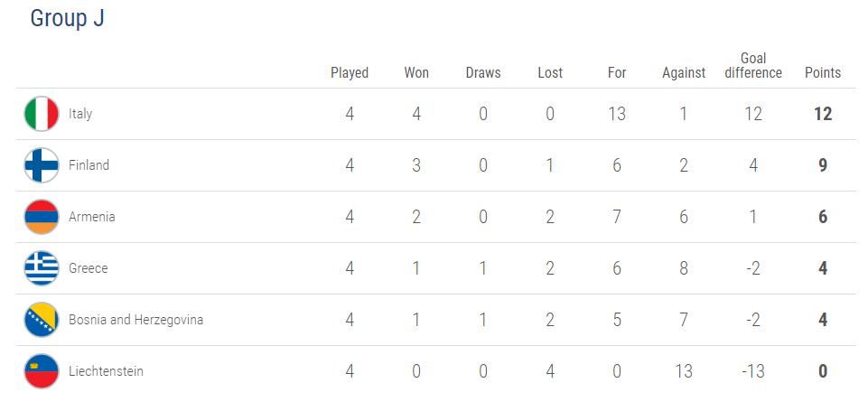
Task: Click the Greece flag icon
Action: click(42, 268)
